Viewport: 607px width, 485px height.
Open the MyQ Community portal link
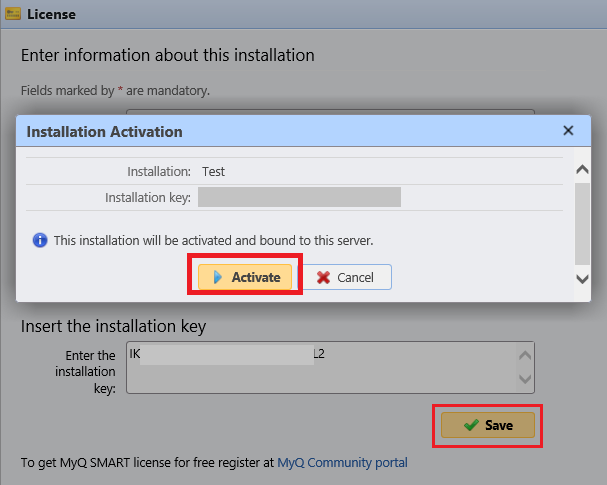pyautogui.click(x=342, y=463)
